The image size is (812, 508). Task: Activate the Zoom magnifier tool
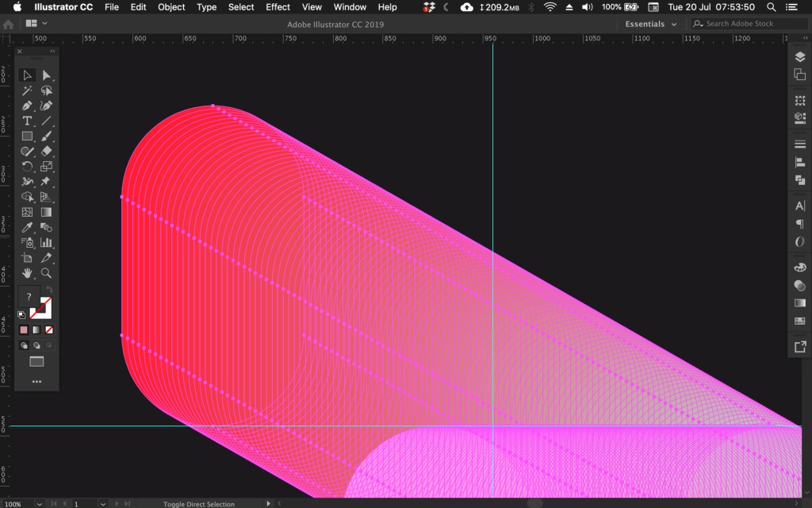pos(46,272)
